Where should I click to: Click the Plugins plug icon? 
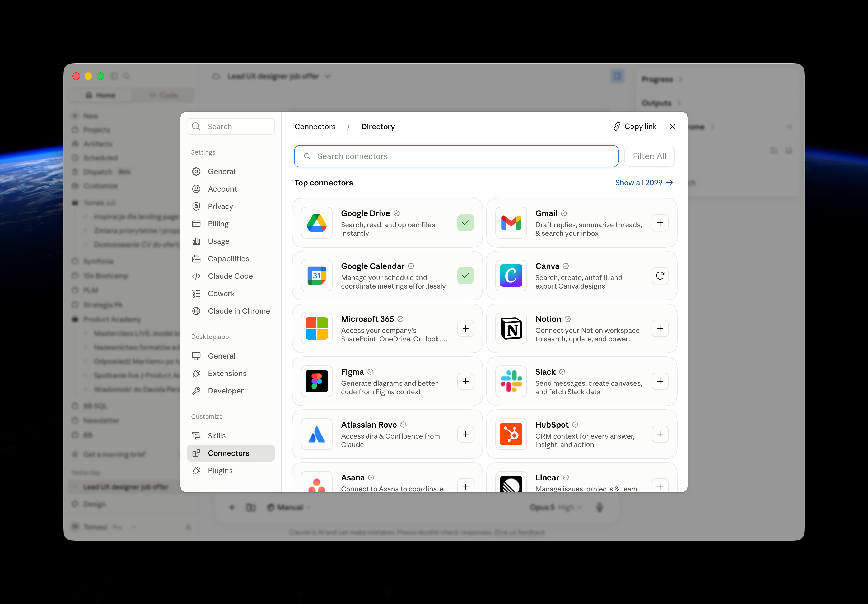(196, 471)
